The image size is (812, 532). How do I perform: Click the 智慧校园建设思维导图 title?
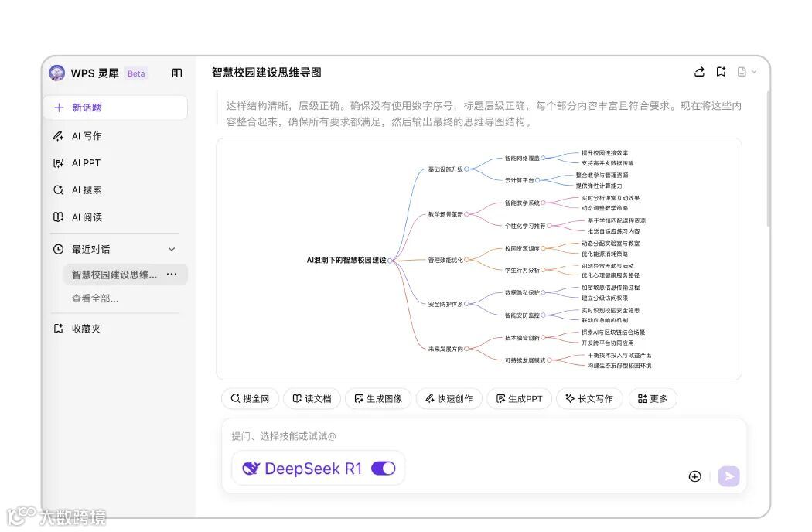tap(267, 73)
